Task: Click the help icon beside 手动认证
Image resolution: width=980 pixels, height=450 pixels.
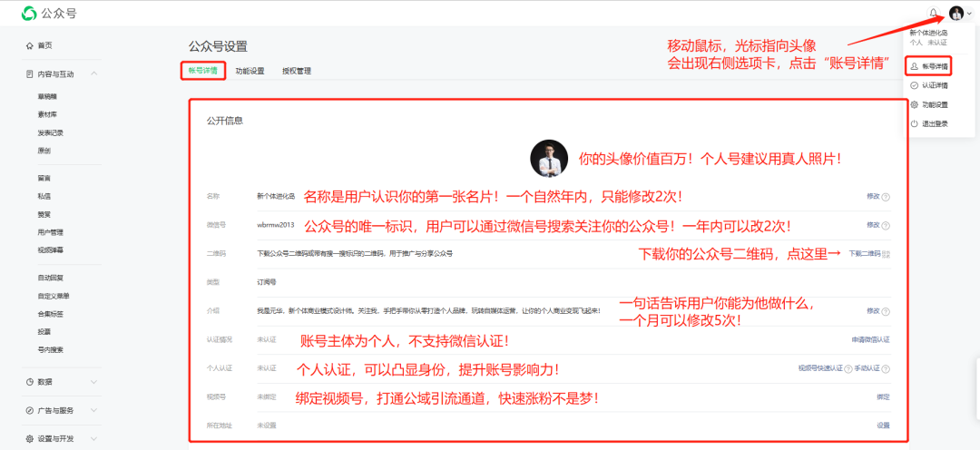Action: click(886, 368)
